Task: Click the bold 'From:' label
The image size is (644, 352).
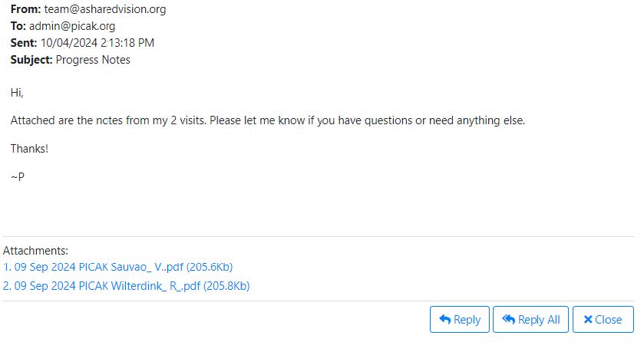Action: [x=27, y=10]
